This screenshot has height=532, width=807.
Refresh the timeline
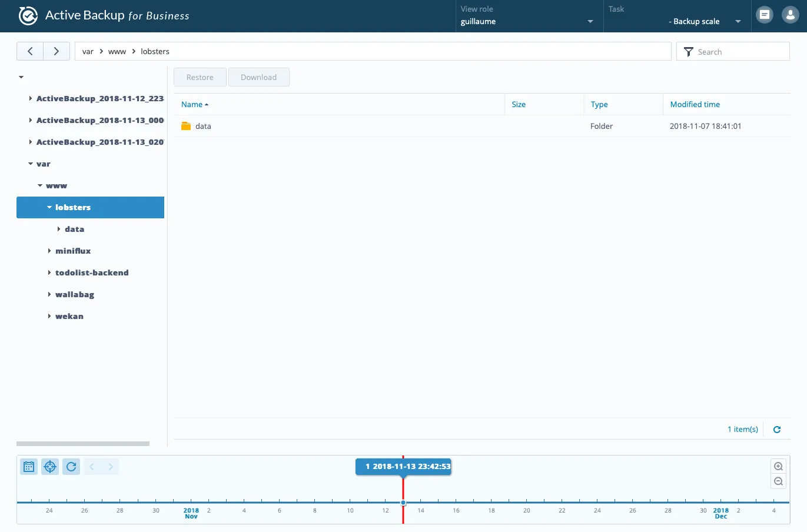[71, 467]
